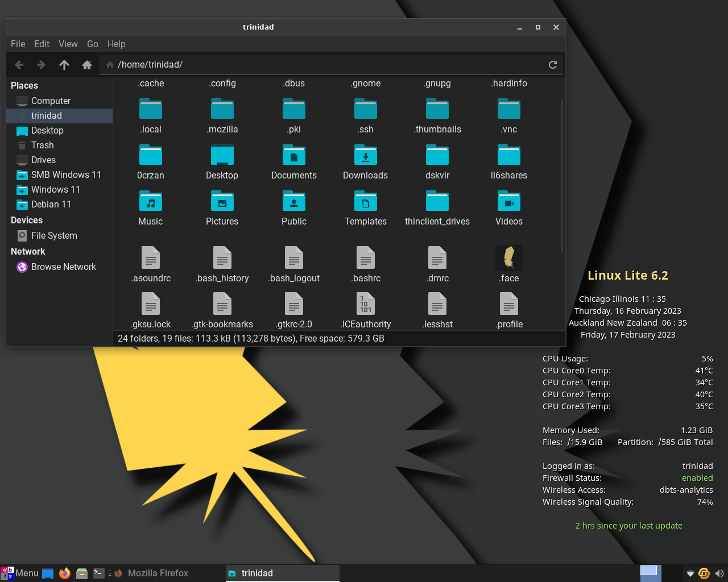The image size is (728, 582).
Task: Open the Go menu
Action: coord(93,44)
